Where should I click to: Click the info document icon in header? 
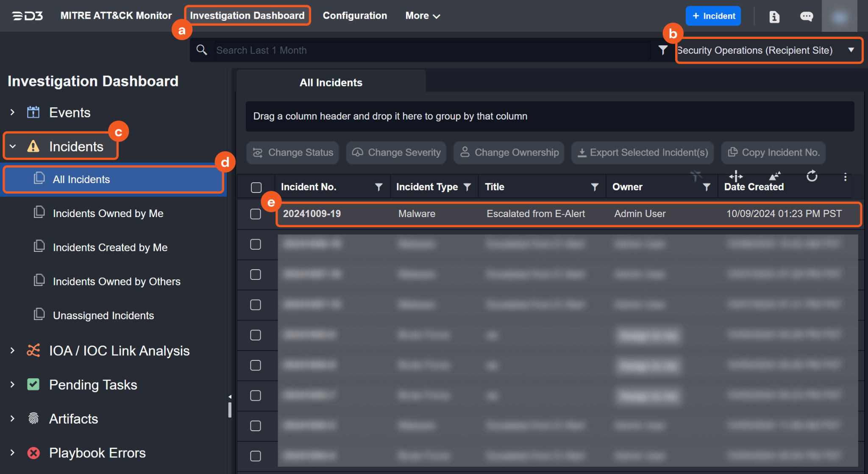point(774,16)
